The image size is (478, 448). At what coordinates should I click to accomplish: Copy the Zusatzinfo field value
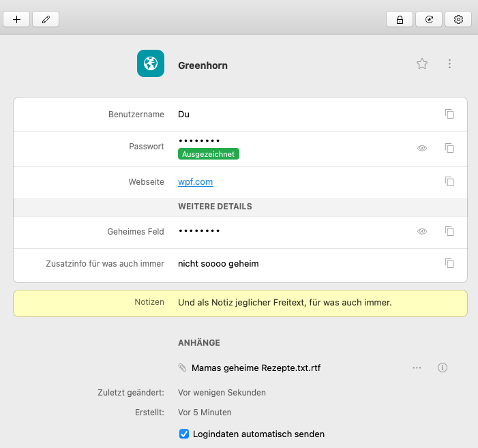pyautogui.click(x=449, y=263)
